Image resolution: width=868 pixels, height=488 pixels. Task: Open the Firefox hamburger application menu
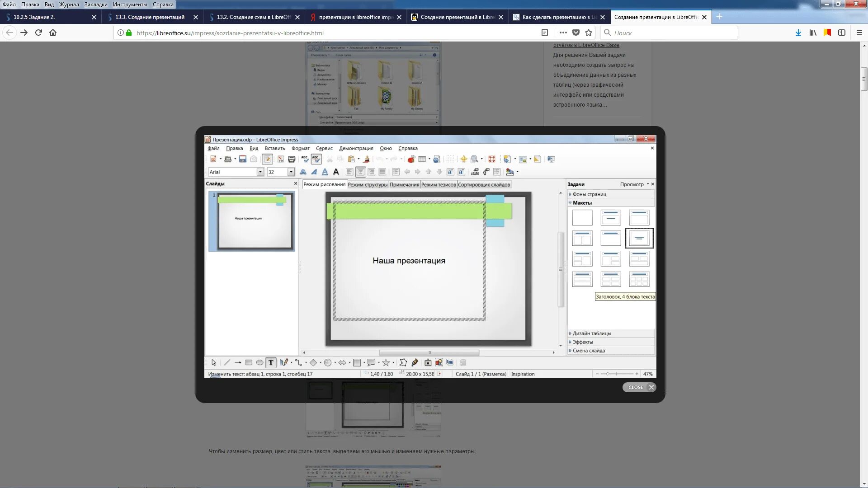[x=859, y=33]
